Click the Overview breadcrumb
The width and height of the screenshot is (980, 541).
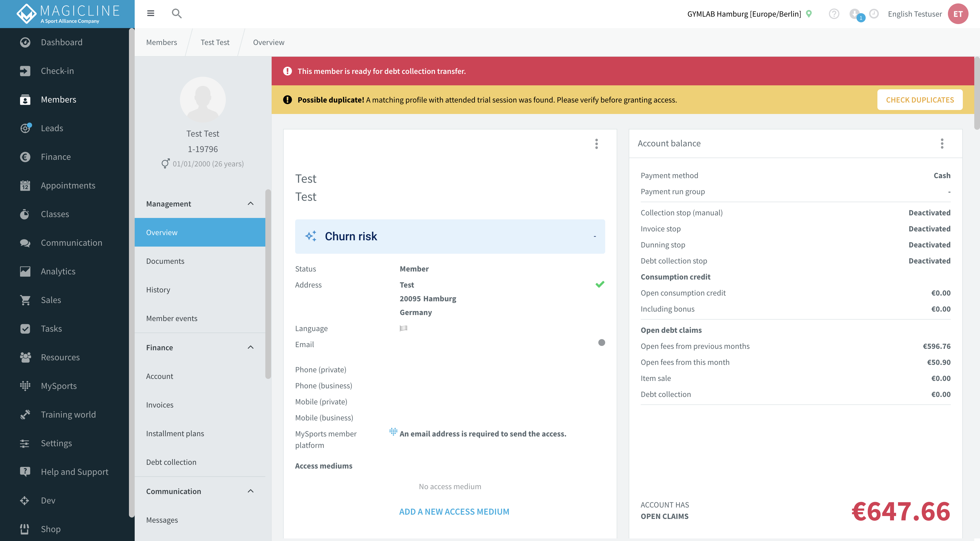(x=268, y=42)
